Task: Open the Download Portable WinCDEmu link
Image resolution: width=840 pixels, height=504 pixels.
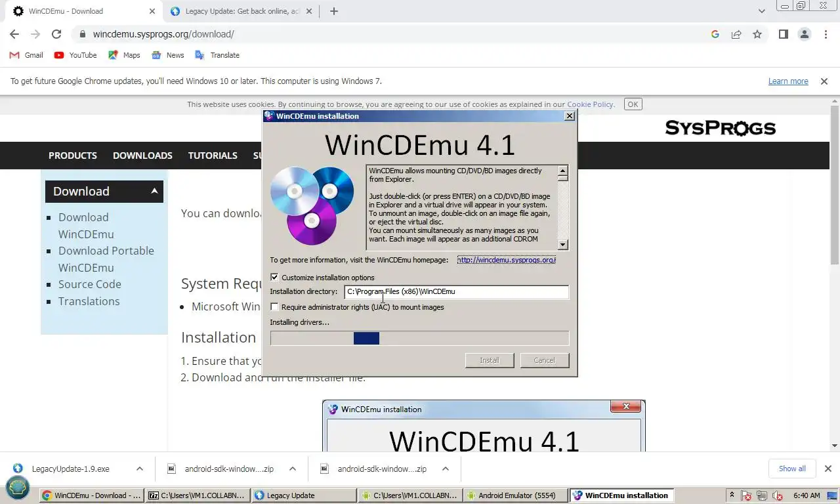Action: tap(106, 259)
